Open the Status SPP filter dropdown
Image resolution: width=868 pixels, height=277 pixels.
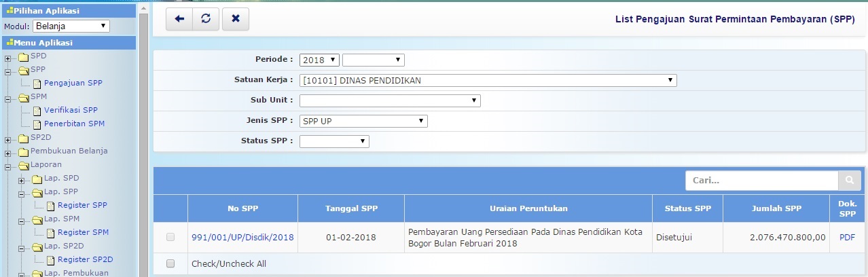(x=334, y=141)
